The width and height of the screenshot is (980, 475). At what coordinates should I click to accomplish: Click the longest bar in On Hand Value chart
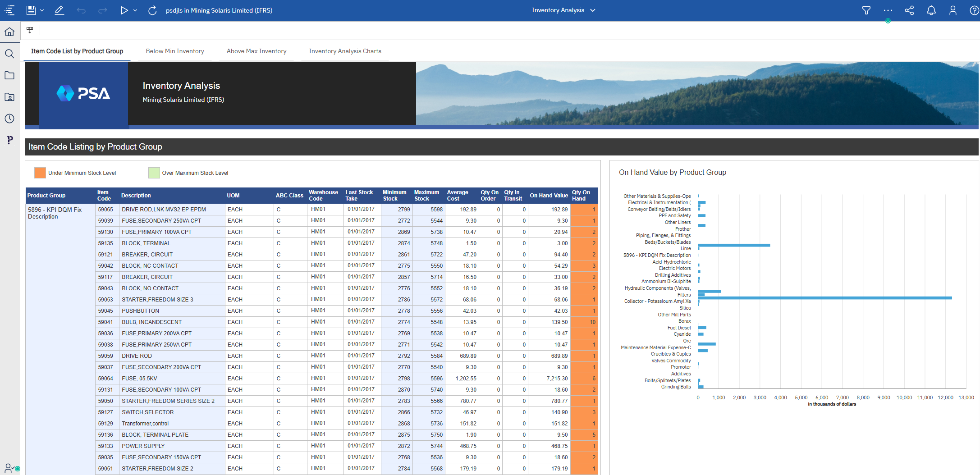click(825, 298)
